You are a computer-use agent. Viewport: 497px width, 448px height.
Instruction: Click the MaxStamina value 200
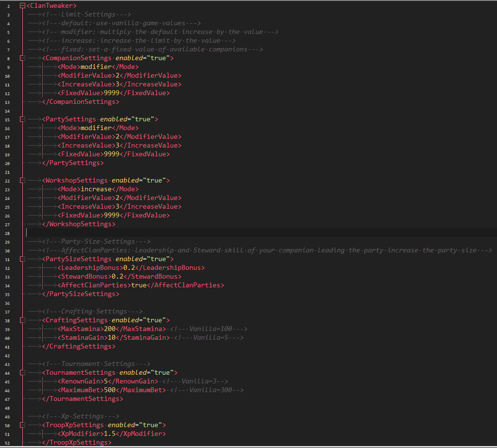point(110,329)
